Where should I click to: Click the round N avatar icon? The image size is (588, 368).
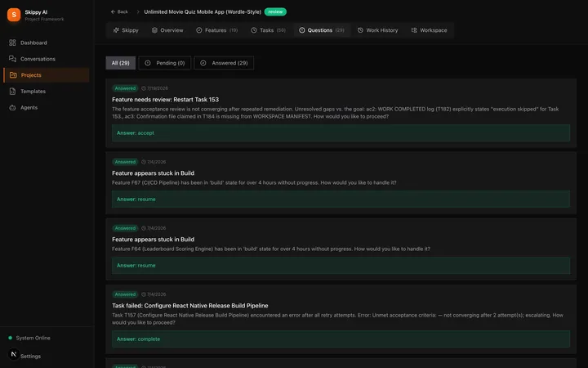[x=14, y=354]
